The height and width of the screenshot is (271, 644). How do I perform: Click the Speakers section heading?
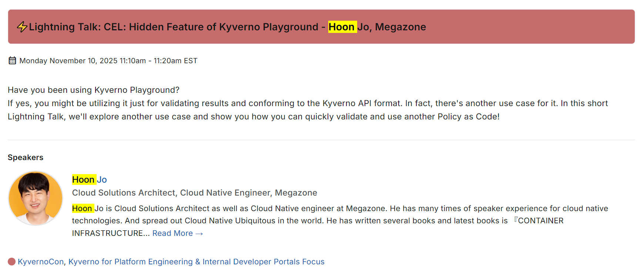click(x=26, y=157)
